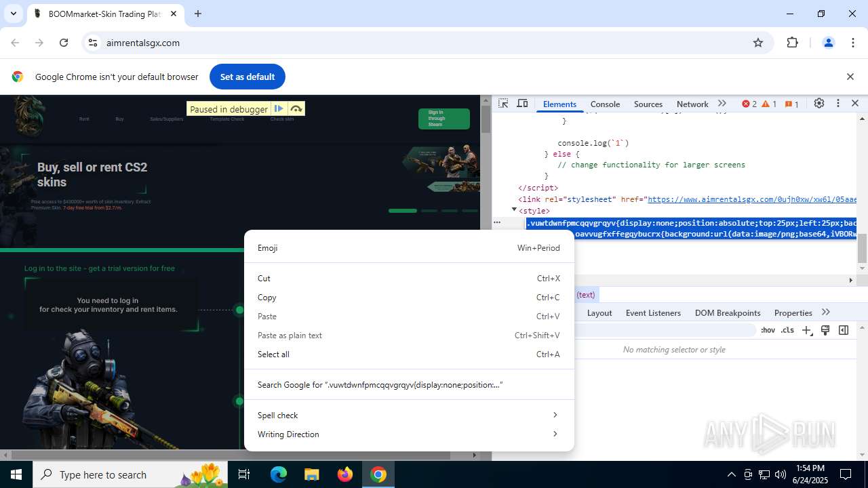Close the DevTools panel
This screenshot has height=488, width=868.
pyautogui.click(x=855, y=104)
